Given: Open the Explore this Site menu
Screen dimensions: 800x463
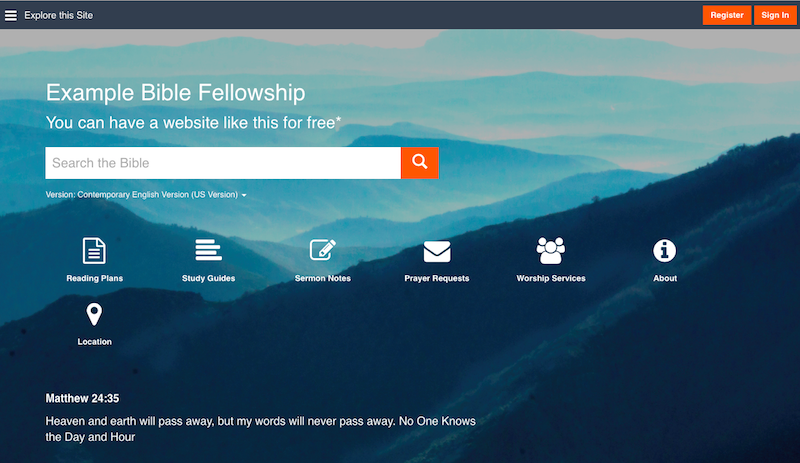Looking at the screenshot, I should 59,15.
